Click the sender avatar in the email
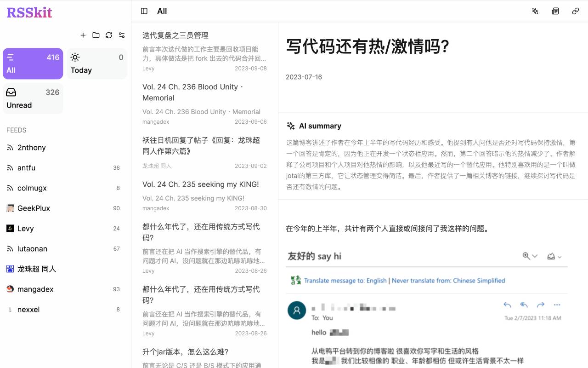This screenshot has height=368, width=588. (x=296, y=310)
